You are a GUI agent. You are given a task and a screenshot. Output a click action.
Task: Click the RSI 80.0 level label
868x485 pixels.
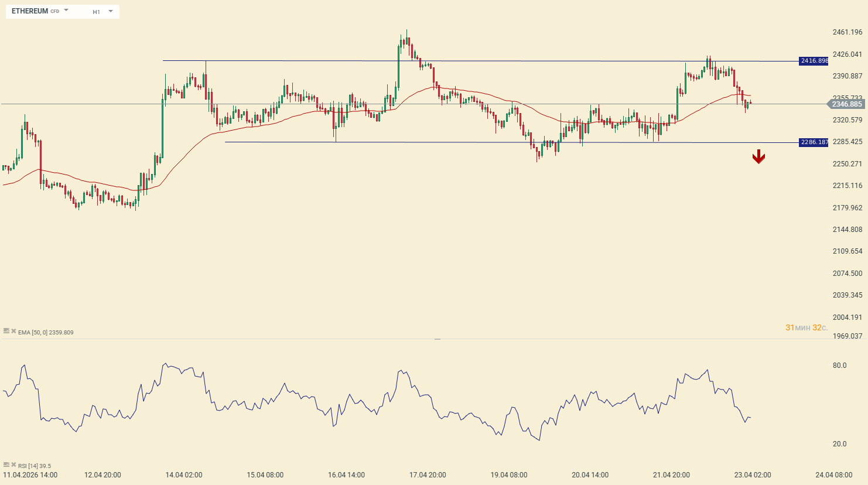click(839, 366)
